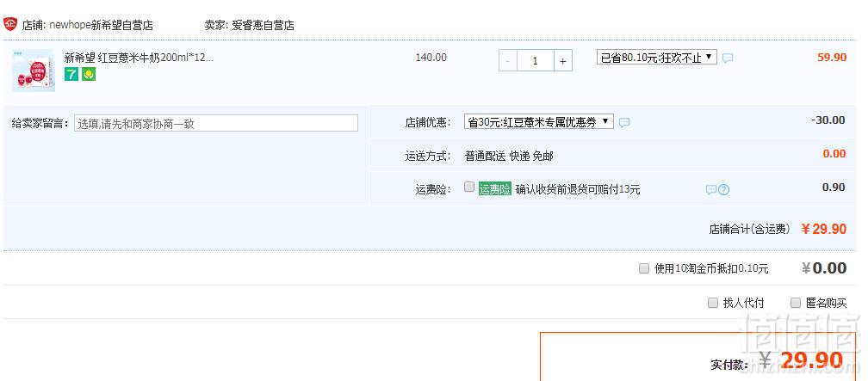Click the 普通配送 快递 免邮 shipping method text
868x381 pixels.
click(509, 157)
